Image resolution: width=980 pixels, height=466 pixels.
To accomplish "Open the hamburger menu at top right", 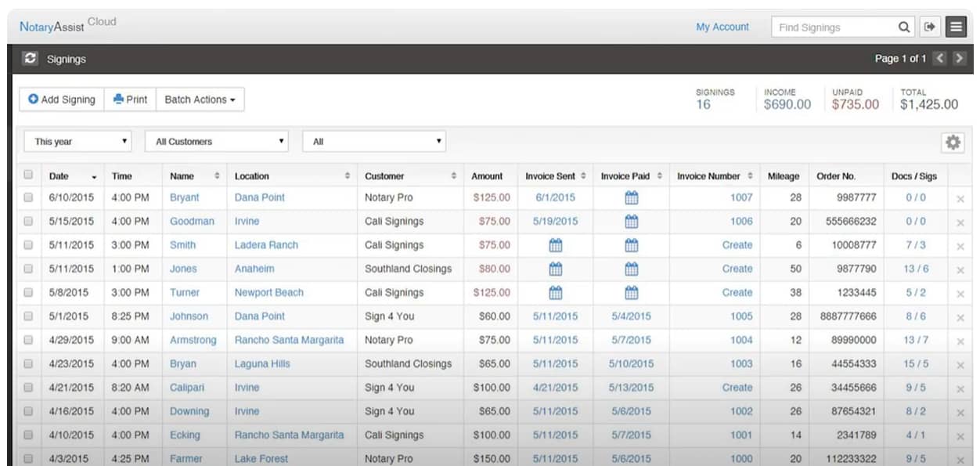I will [x=957, y=26].
